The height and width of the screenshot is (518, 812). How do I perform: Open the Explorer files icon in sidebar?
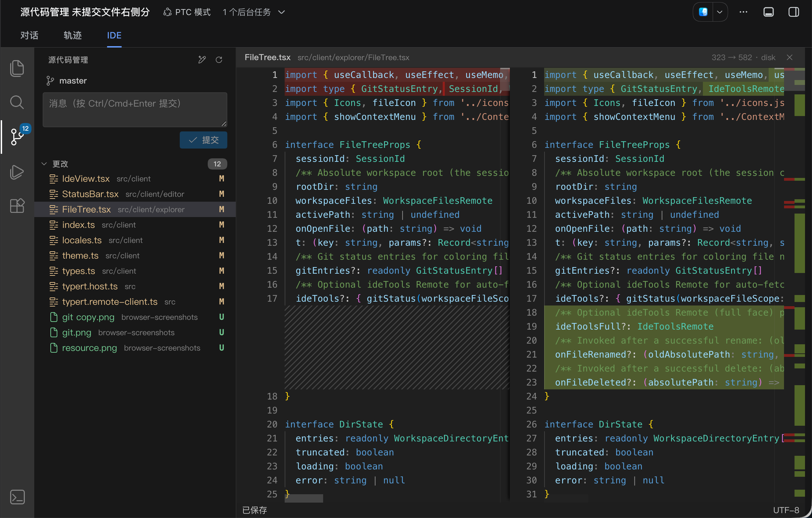tap(17, 68)
